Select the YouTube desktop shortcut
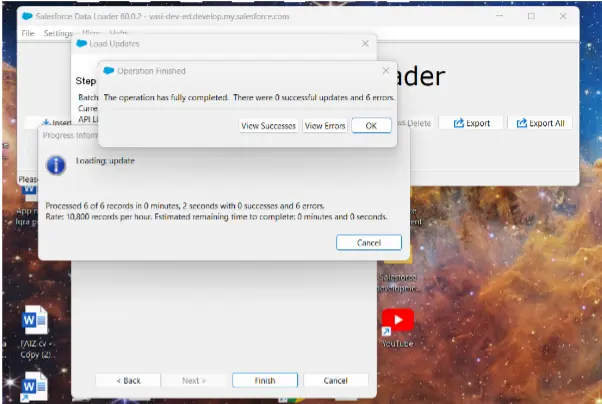Image resolution: width=602 pixels, height=404 pixels. click(398, 329)
